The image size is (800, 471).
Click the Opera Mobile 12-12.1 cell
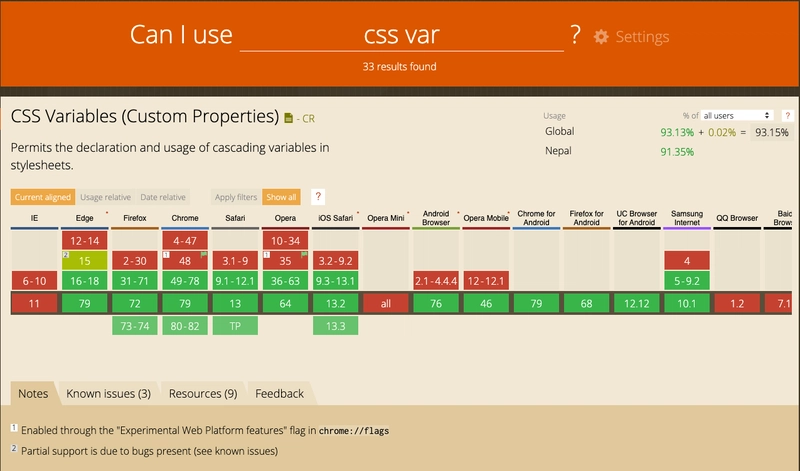(x=486, y=281)
